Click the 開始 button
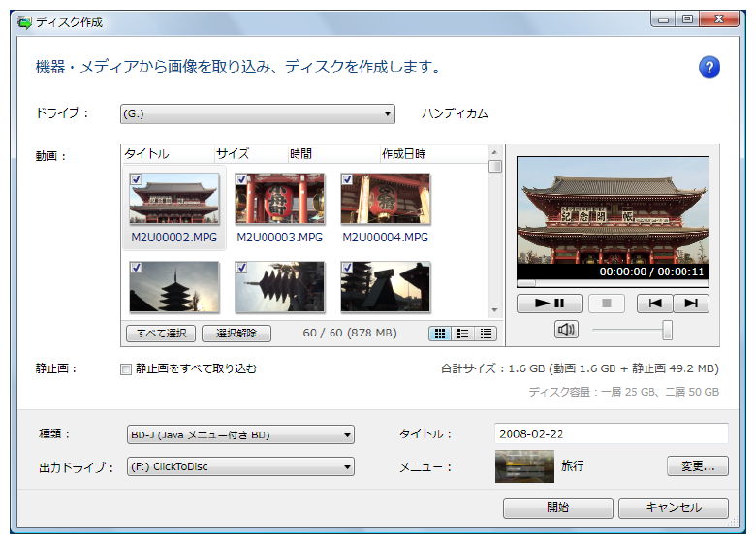756x544 pixels. 557,508
